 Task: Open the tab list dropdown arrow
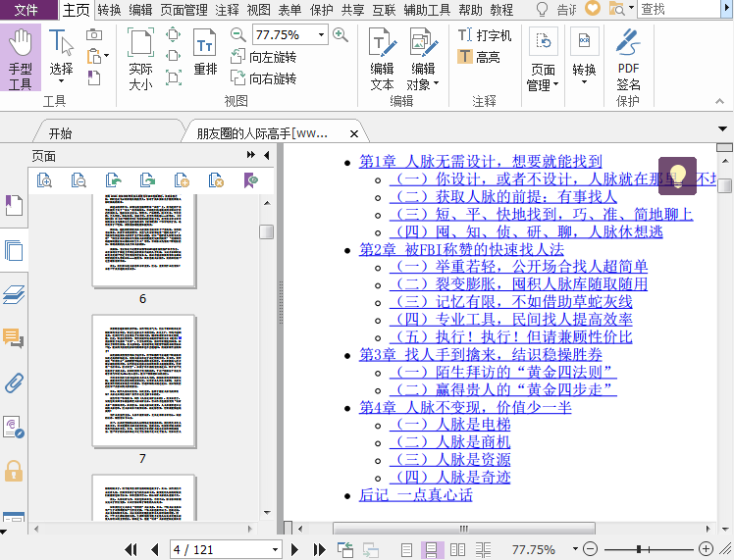[722, 128]
